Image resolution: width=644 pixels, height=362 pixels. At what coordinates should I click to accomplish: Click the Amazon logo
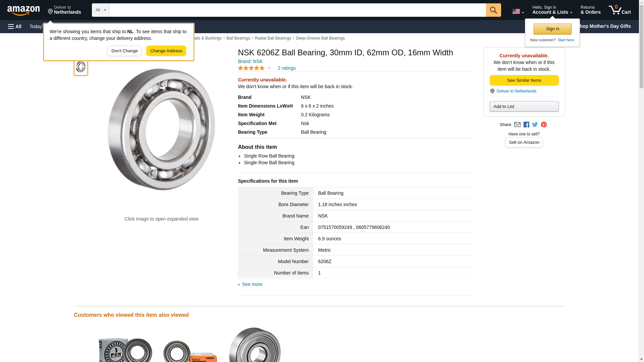pos(23,10)
